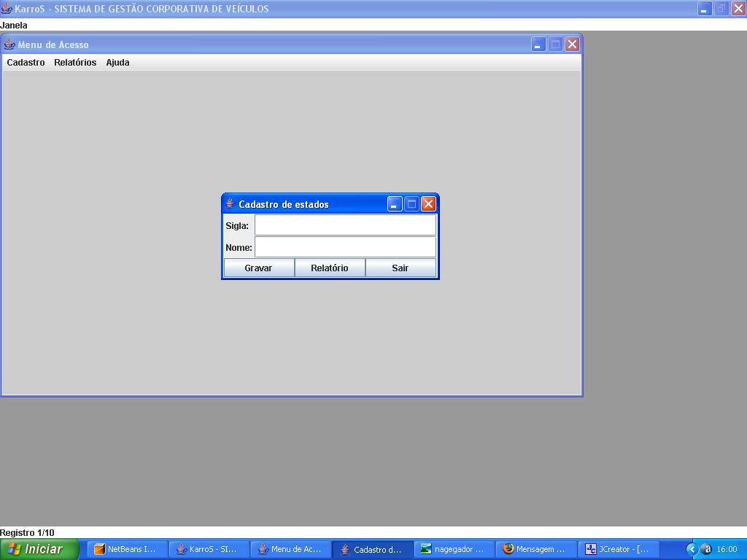Focus the Sigla text field
The image size is (747, 560).
(x=345, y=225)
